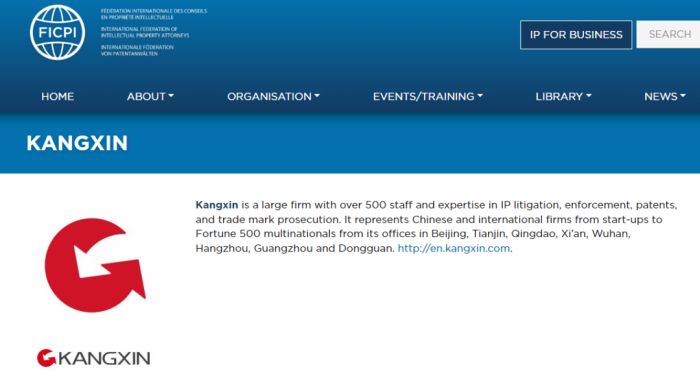
Task: Follow the http://en.kangxin.com link
Action: pos(454,248)
